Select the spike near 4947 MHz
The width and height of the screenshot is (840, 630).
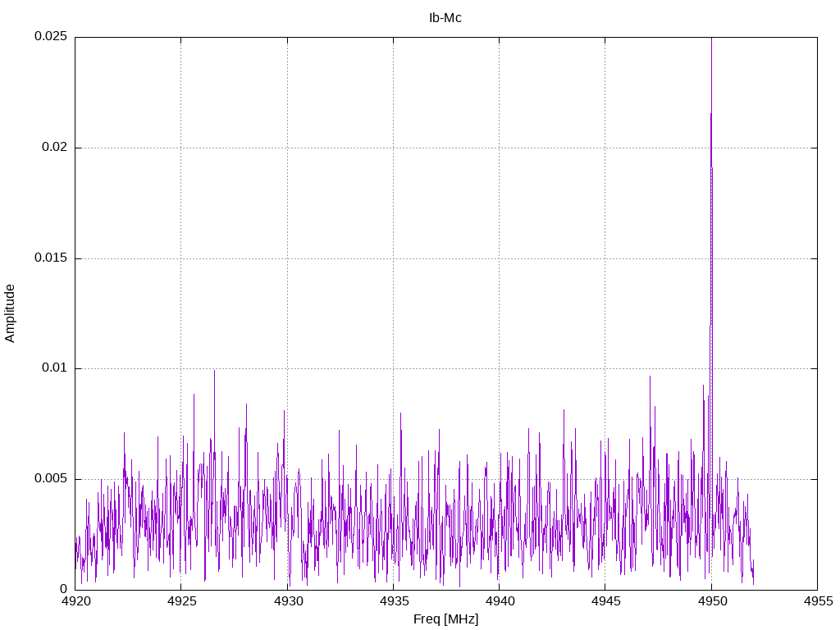[x=650, y=378]
